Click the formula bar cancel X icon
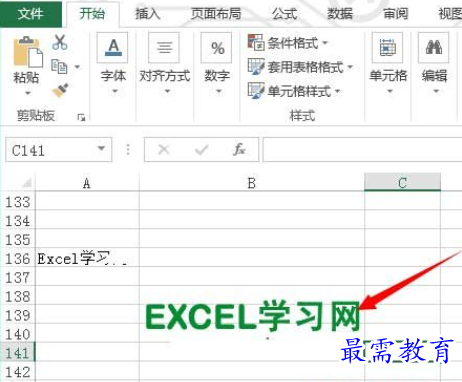The image size is (462, 382). tap(164, 150)
